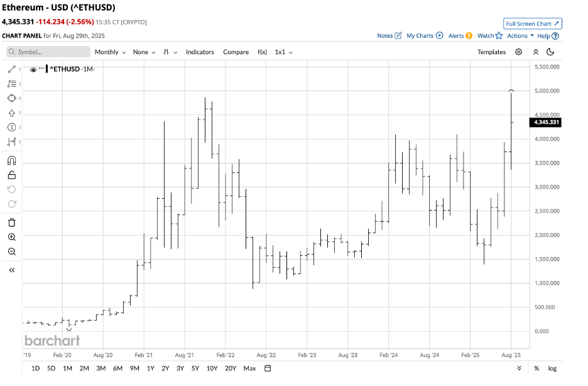Open My Charts link
Screen dimensions: 588x386
pyautogui.click(x=425, y=36)
